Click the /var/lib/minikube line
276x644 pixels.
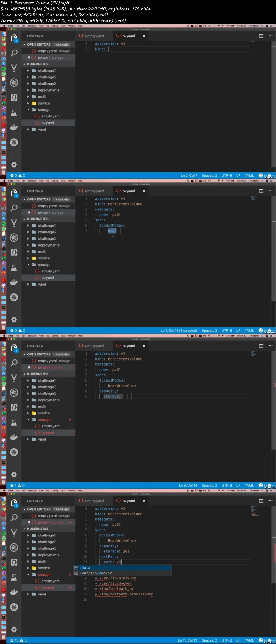[x=115, y=578]
